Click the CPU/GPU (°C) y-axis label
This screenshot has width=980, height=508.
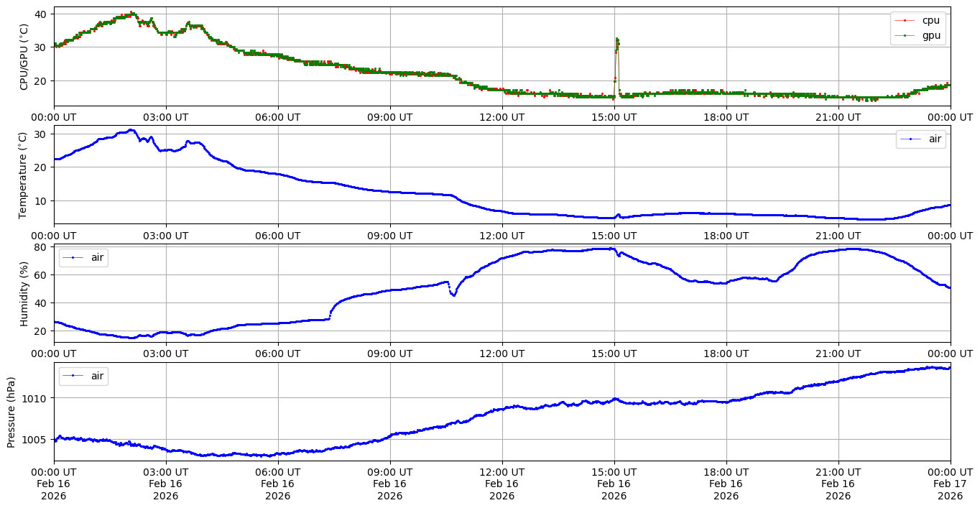24,57
